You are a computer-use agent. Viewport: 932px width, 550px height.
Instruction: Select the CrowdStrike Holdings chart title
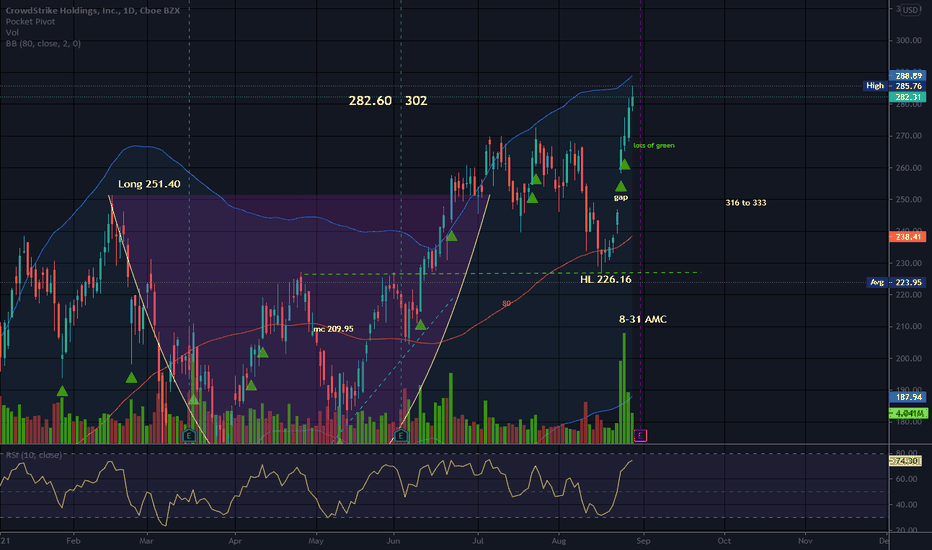(93, 11)
